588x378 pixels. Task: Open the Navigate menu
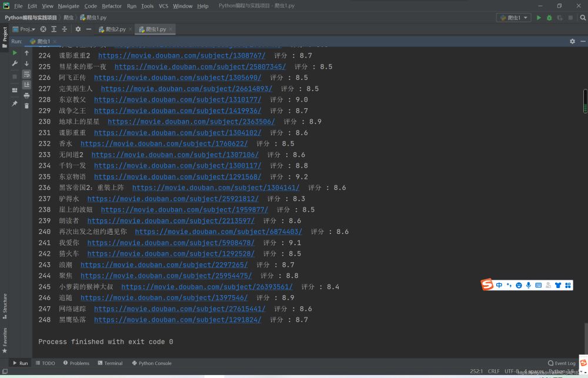click(x=69, y=6)
